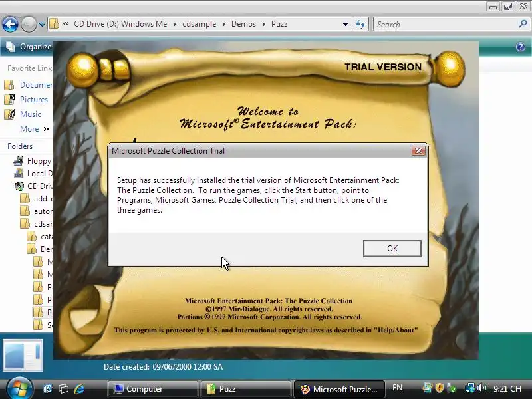Go back in Explorer window
The height and width of the screenshot is (399, 532).
pos(10,25)
